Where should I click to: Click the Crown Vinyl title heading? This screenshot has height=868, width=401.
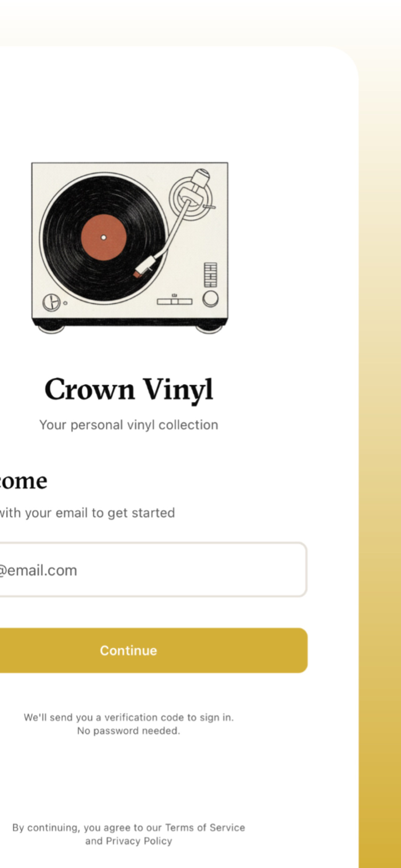tap(129, 389)
